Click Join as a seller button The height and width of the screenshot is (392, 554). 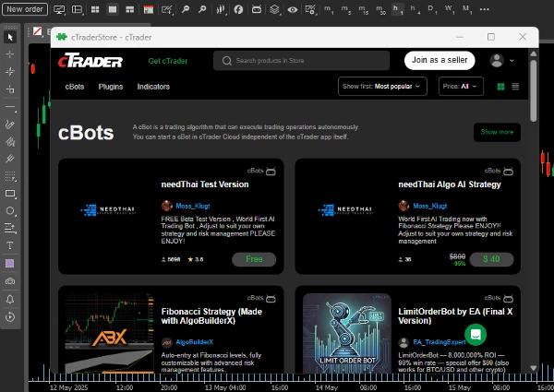(x=440, y=60)
